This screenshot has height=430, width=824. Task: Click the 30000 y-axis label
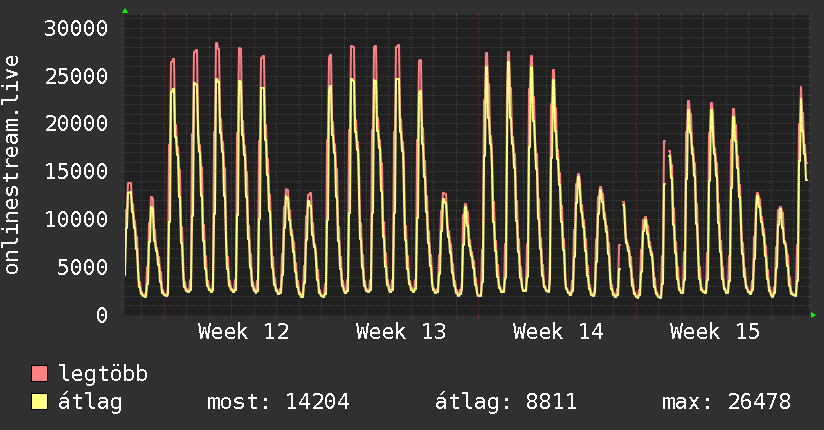(x=76, y=28)
